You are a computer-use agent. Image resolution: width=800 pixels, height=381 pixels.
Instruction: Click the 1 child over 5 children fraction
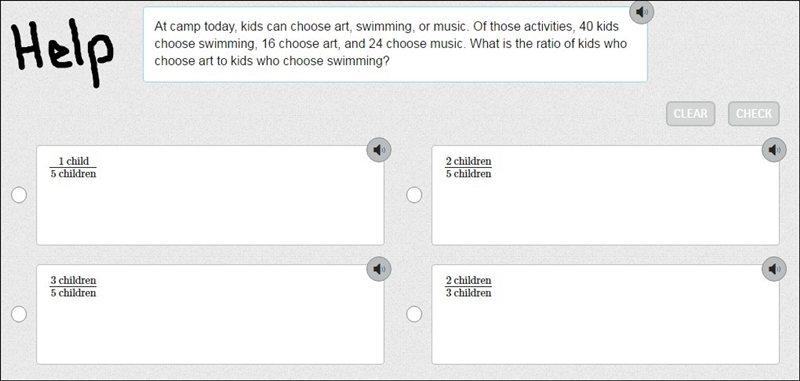[x=73, y=168]
